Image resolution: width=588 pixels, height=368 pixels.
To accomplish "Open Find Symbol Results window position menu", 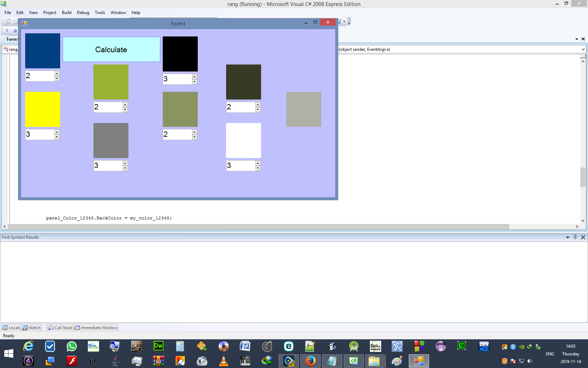I will 568,237.
